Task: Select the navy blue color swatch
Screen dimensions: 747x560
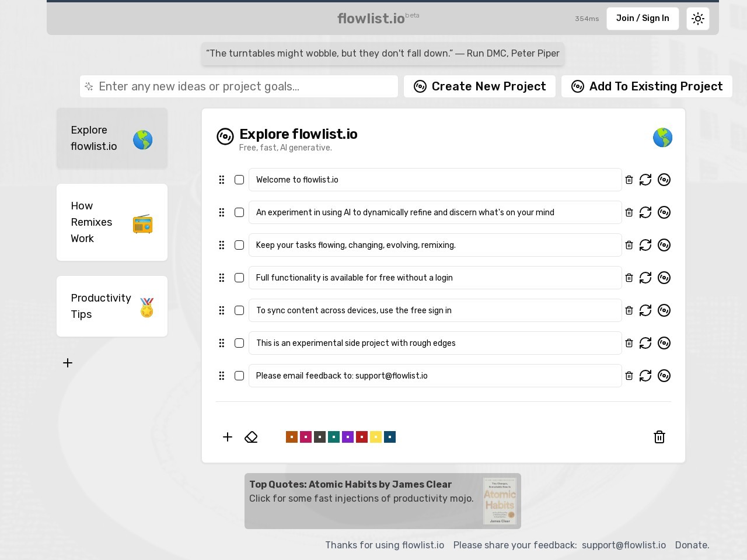Action: (x=390, y=437)
